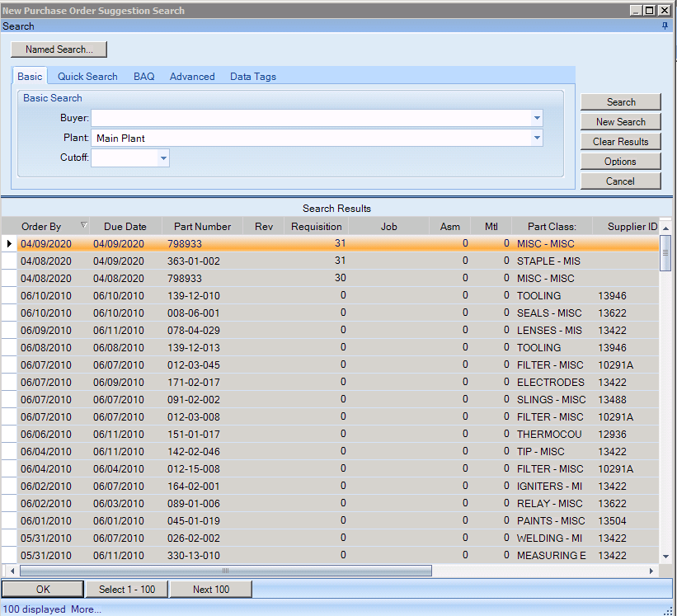Viewport: 677px width, 616px height.
Task: Click the Supplier ID column header
Action: coord(627,227)
